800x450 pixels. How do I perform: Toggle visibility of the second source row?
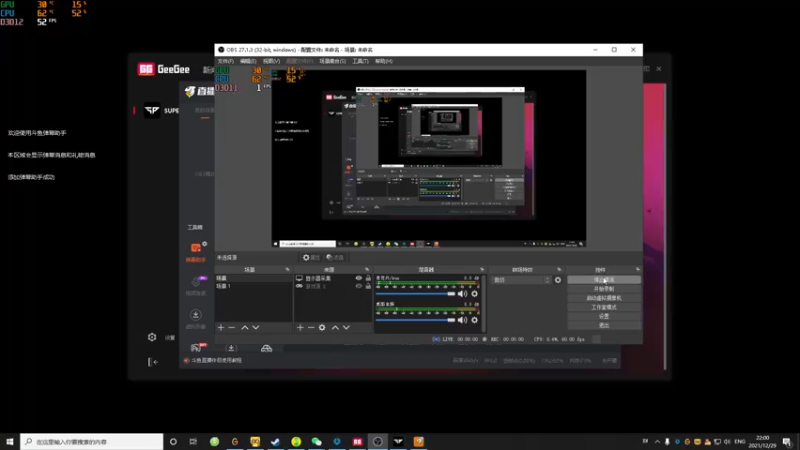click(x=359, y=286)
